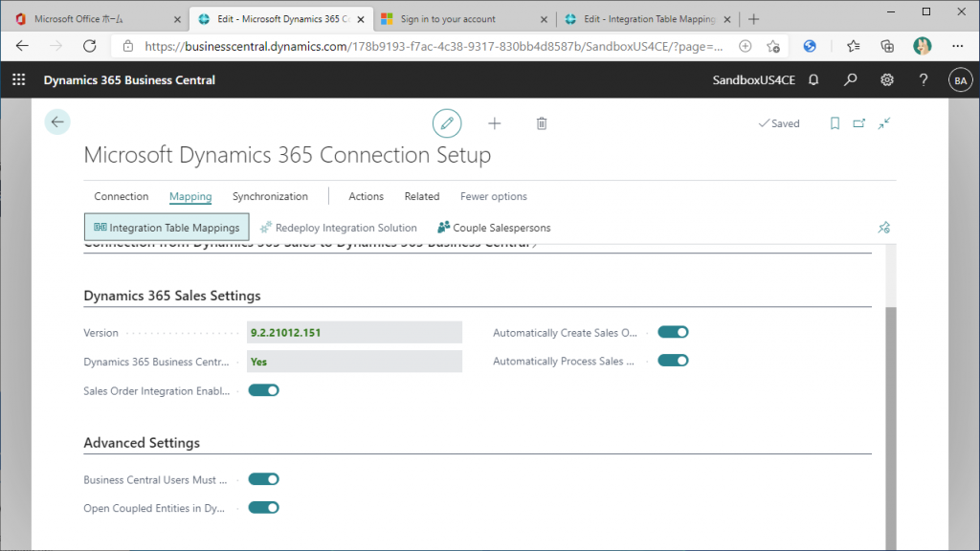Open browser collections icon
This screenshot has width=980, height=551.
[887, 46]
